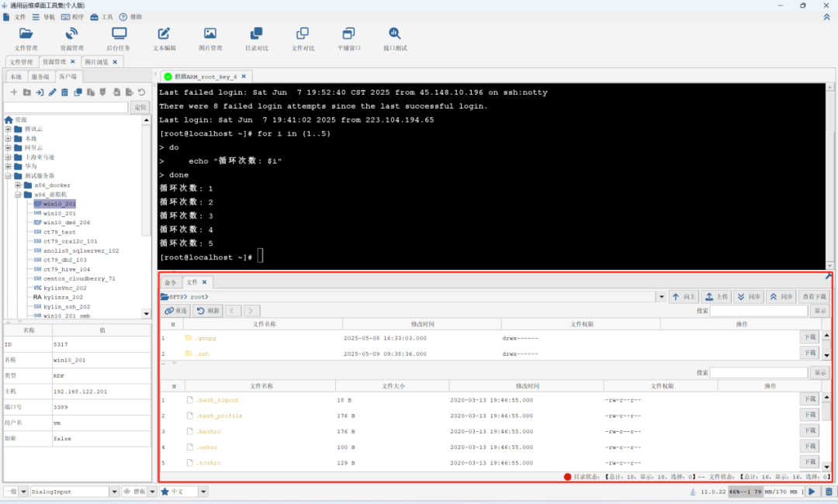Click 下载 button for .gnupg row
Viewport: 838px width, 504px height.
tap(810, 337)
